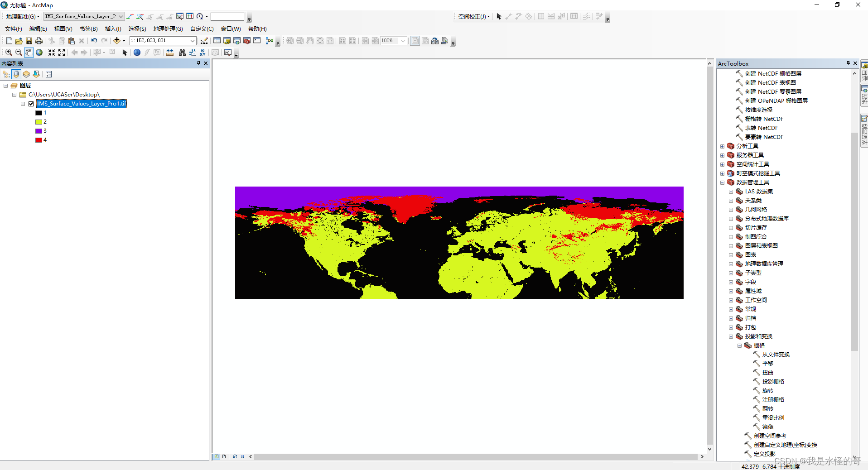Image resolution: width=868 pixels, height=470 pixels.
Task: Click the Measure tool icon
Action: [169, 53]
